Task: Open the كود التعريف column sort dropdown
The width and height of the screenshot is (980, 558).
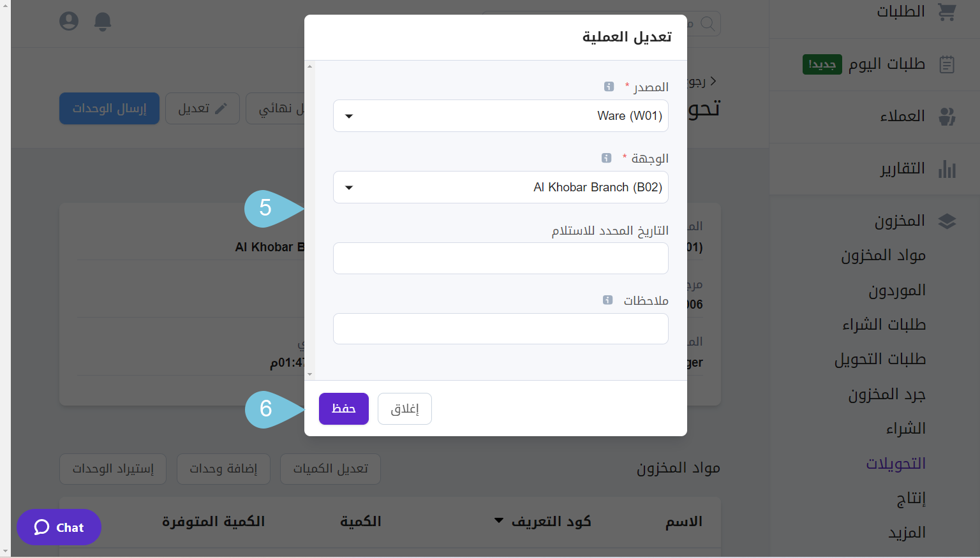Action: [499, 521]
